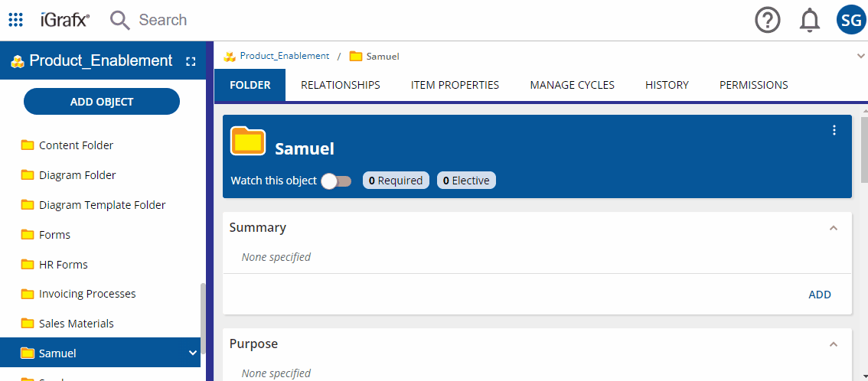Click the ADD OBJECT button
Viewport: 868px width, 381px height.
tap(102, 102)
